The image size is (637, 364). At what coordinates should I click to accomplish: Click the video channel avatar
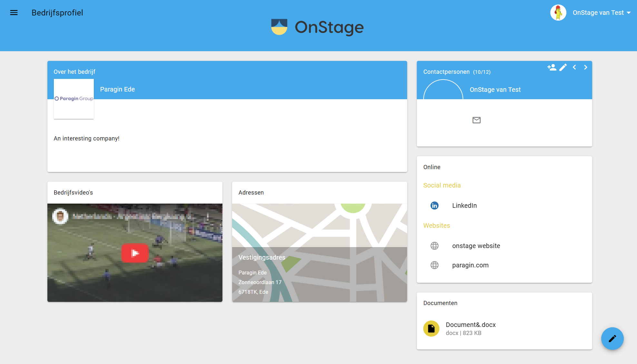[x=60, y=216]
